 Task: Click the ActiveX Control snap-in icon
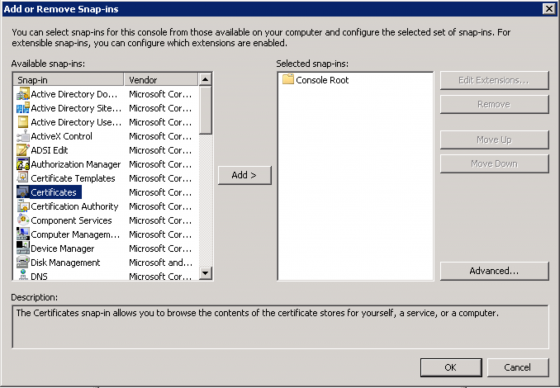coord(23,136)
